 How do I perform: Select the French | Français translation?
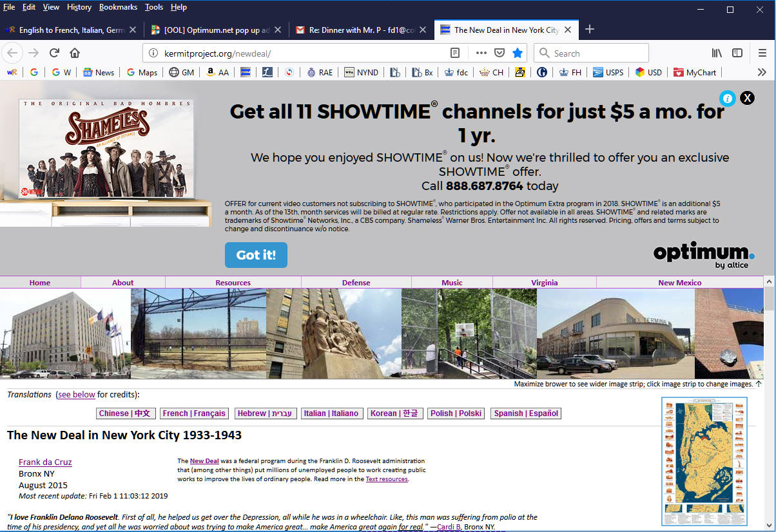pyautogui.click(x=194, y=413)
